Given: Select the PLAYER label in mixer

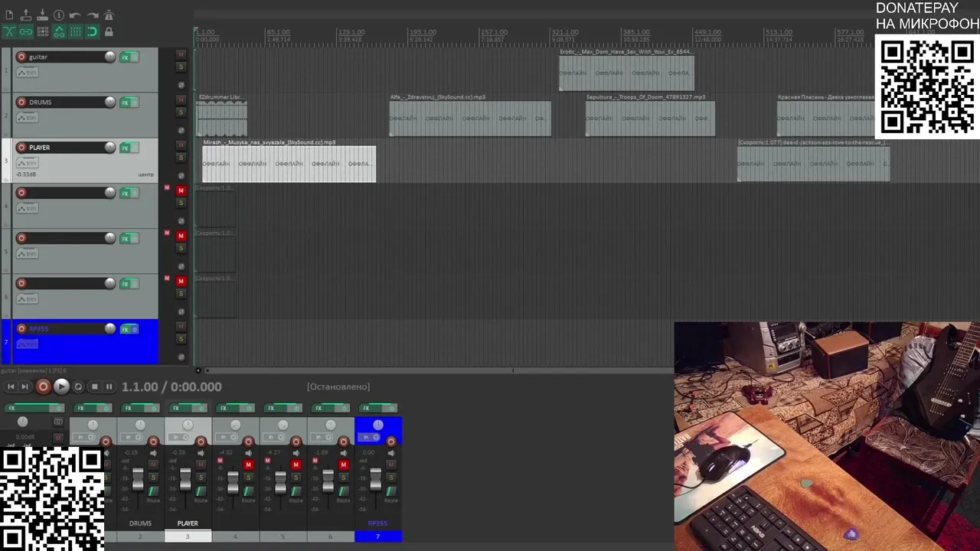Looking at the screenshot, I should coord(188,523).
